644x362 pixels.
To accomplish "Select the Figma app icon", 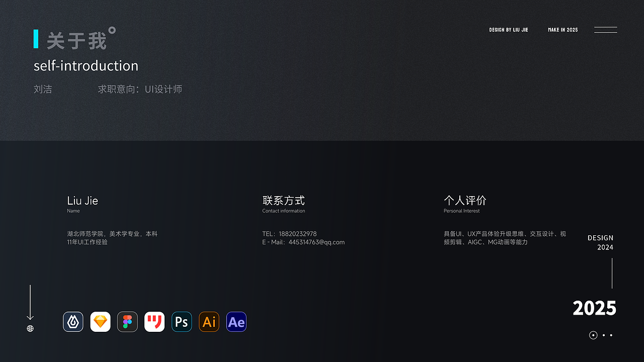I will 127,322.
